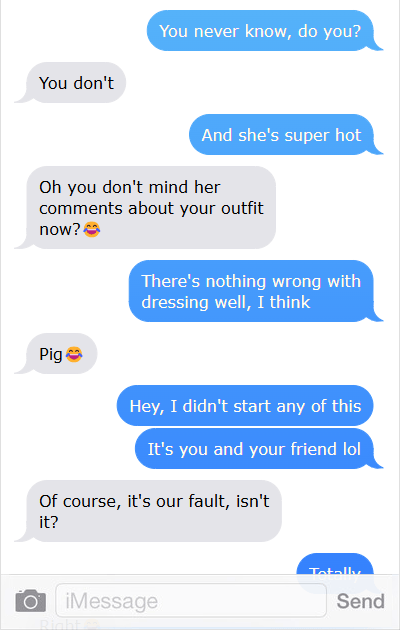Select the 'Pig' message bubble text

[51, 354]
